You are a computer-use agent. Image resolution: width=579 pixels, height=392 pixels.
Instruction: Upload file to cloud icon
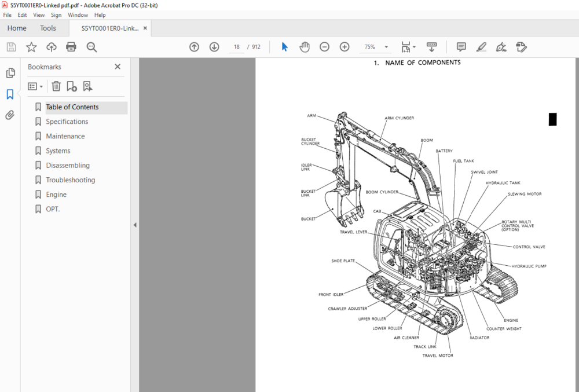pos(52,47)
